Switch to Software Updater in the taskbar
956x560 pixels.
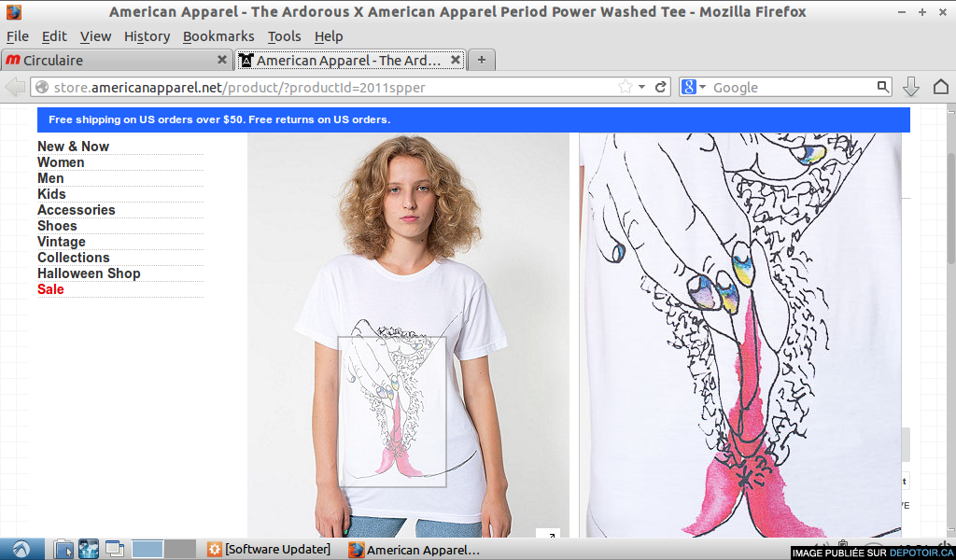tap(269, 549)
